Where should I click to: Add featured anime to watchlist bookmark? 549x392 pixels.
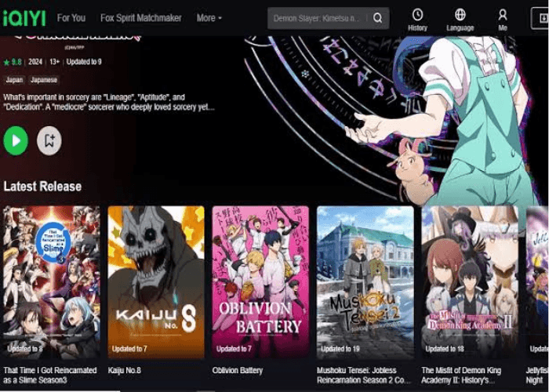(x=49, y=140)
